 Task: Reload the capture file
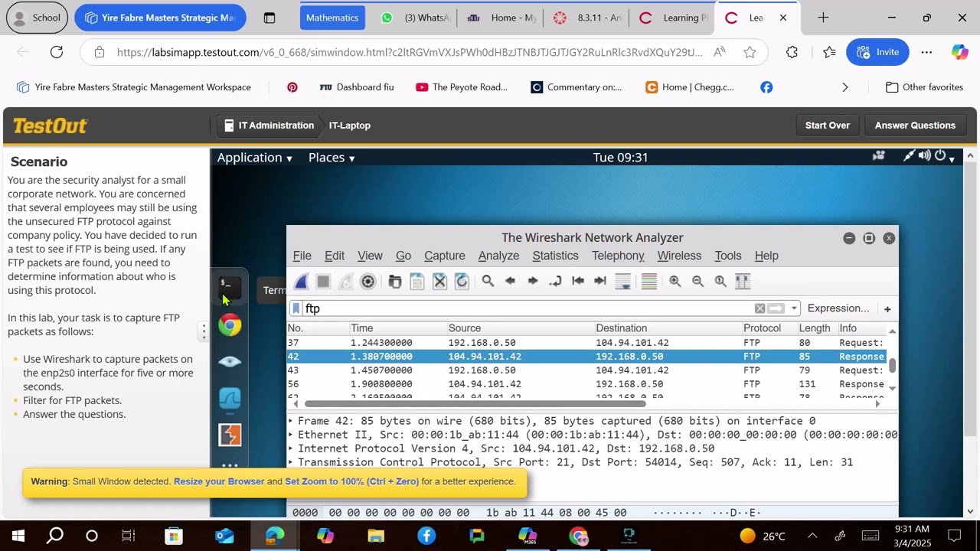click(462, 282)
